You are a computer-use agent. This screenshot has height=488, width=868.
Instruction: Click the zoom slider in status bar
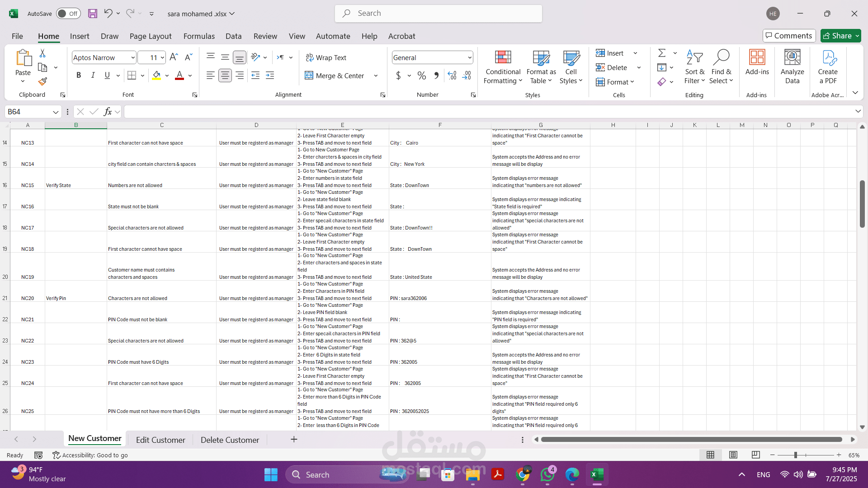[796, 455]
